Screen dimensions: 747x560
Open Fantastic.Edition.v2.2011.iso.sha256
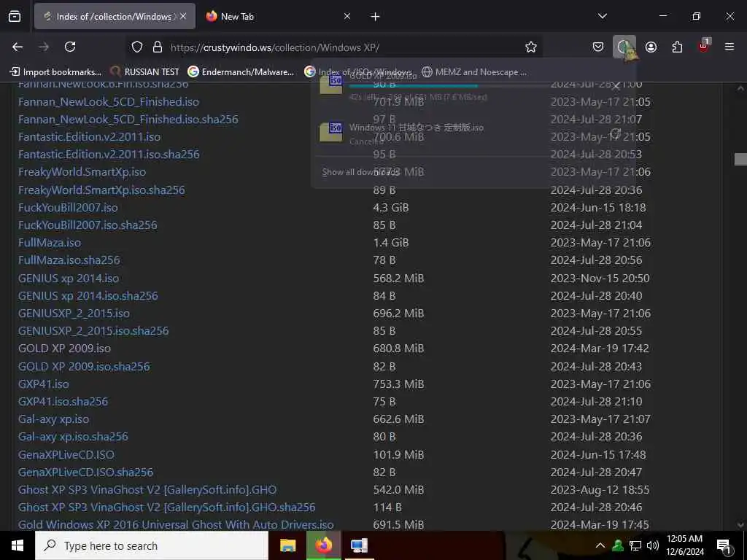[109, 155]
